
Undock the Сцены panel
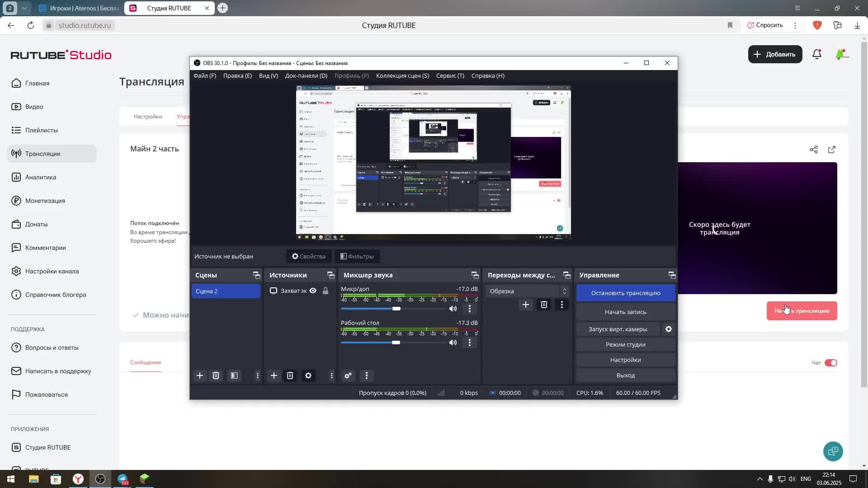tap(257, 275)
